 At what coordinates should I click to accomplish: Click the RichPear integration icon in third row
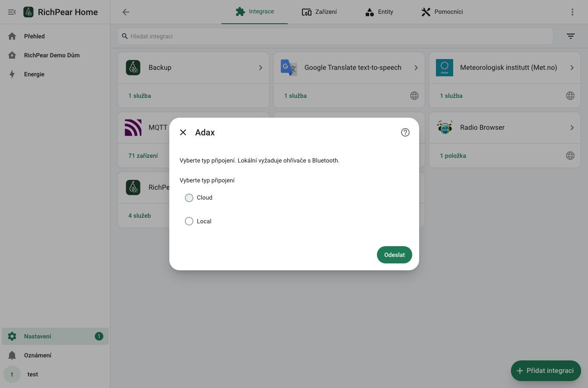coord(133,188)
